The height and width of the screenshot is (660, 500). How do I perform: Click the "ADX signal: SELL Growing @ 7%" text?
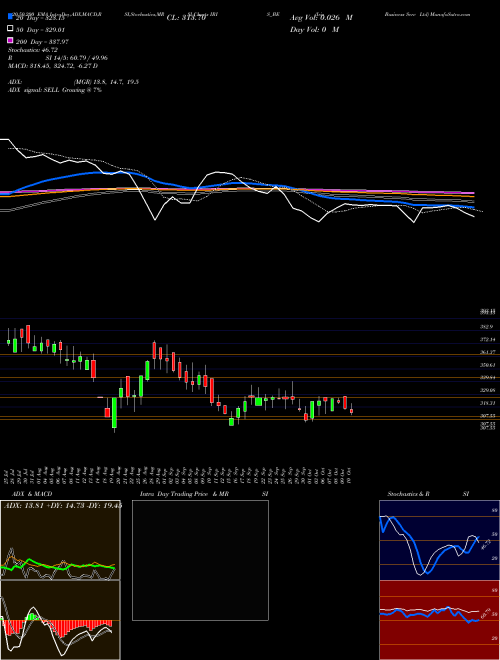pyautogui.click(x=55, y=90)
